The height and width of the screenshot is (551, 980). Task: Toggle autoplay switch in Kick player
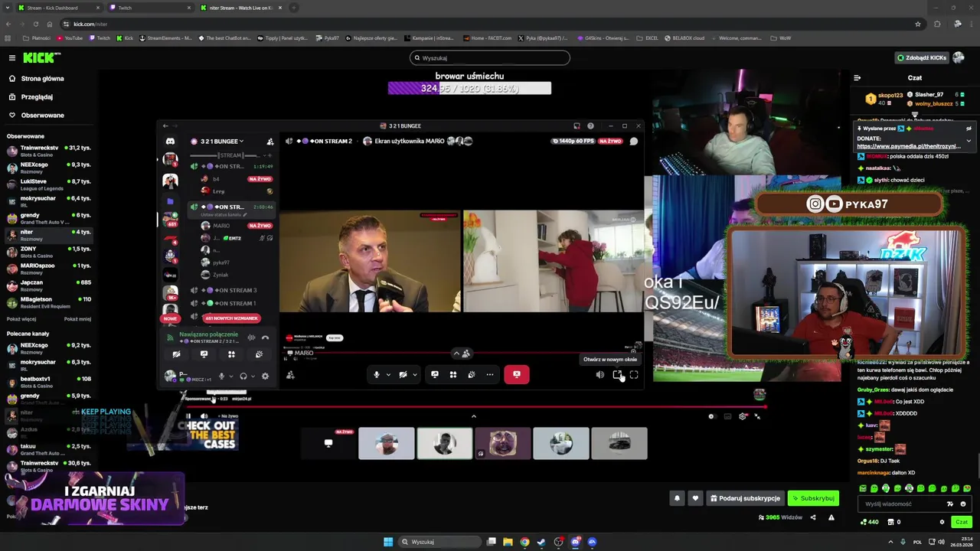point(711,416)
